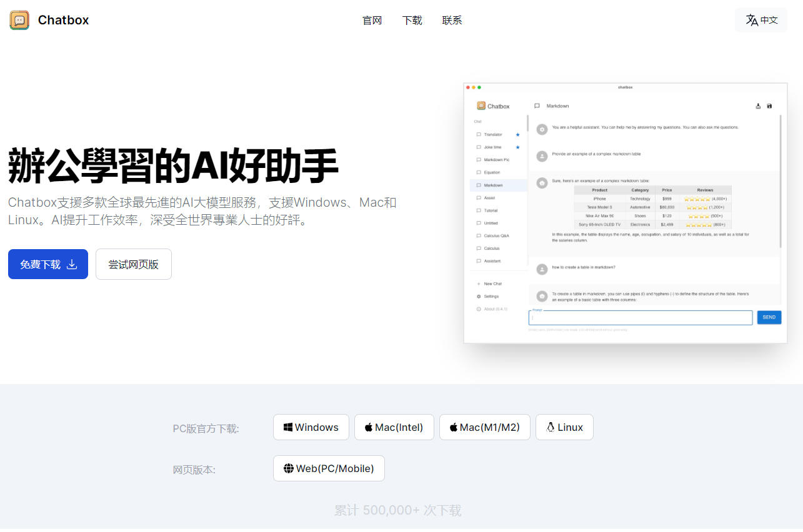Click the export icon beside the save icon
803x532 pixels.
(759, 106)
